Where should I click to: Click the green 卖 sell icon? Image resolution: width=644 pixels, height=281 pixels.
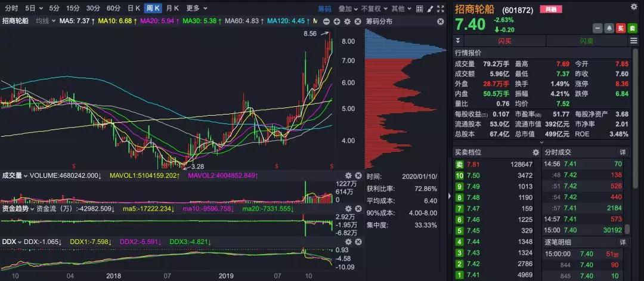click(633, 29)
